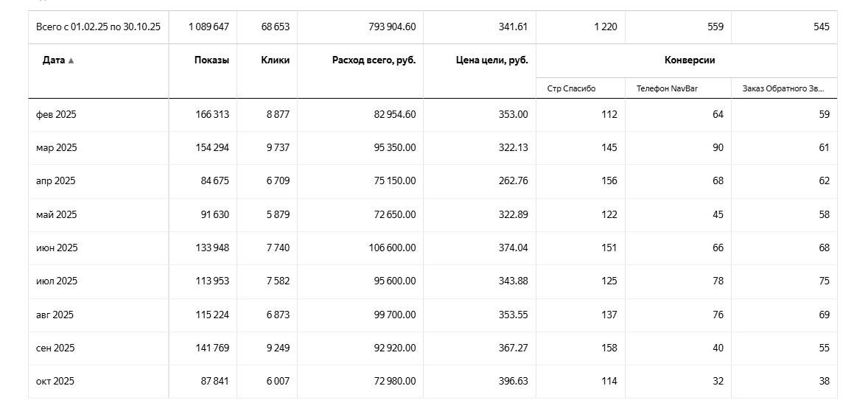This screenshot has width=868, height=414.
Task: Click the Стр Спасибо subheader
Action: click(571, 89)
